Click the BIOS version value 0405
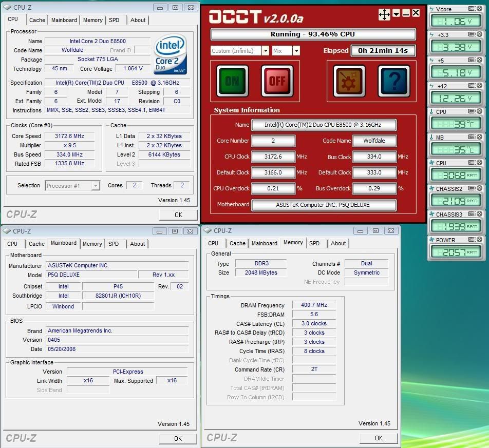Viewport: 489px width, 448px height. pos(117,340)
